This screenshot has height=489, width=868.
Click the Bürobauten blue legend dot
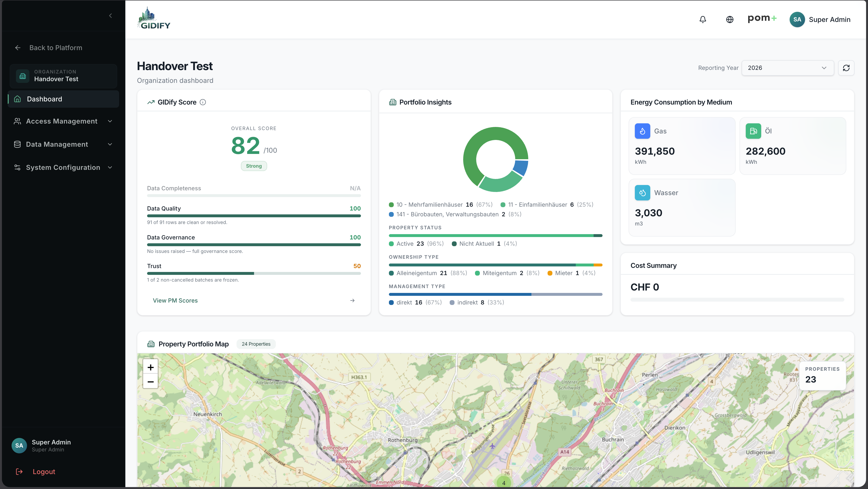391,214
